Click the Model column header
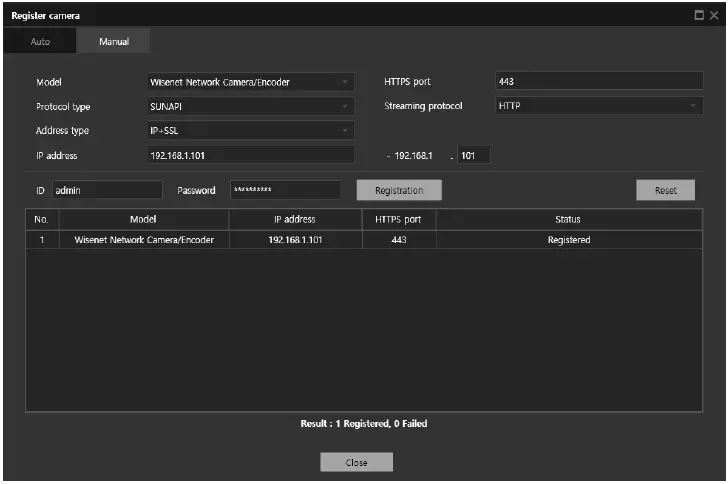 [x=143, y=219]
